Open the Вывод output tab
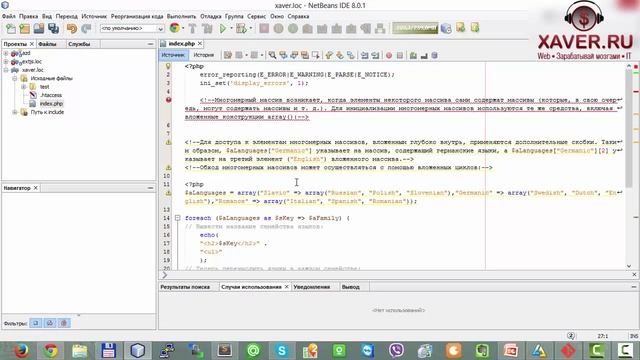The image size is (640, 360). [351, 287]
